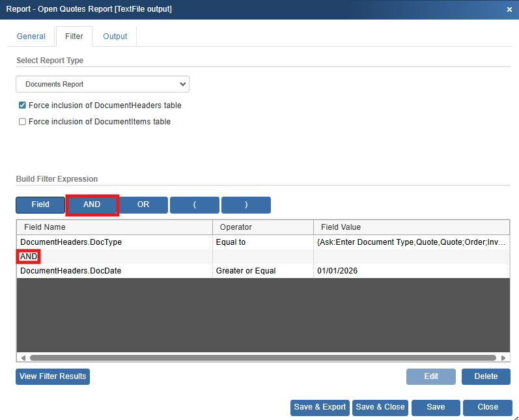Screen dimensions: 519x420
Task: Open the Documents Report type dropdown
Action: click(x=102, y=84)
